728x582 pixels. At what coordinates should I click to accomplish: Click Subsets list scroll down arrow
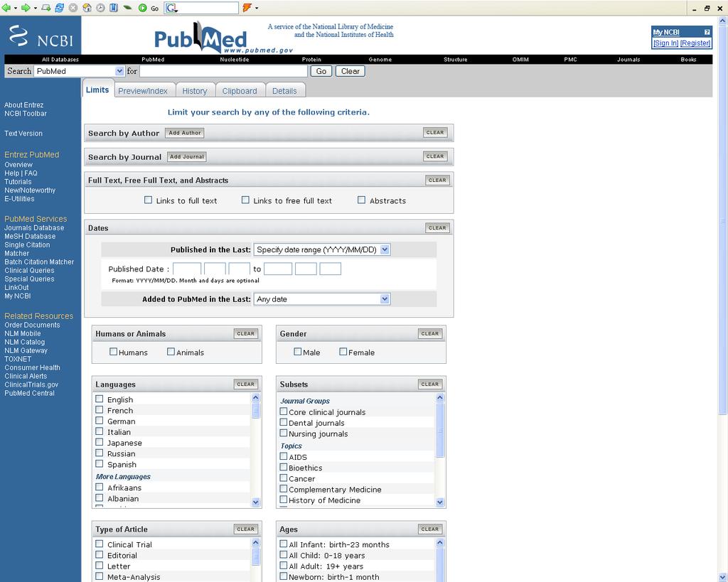440,502
